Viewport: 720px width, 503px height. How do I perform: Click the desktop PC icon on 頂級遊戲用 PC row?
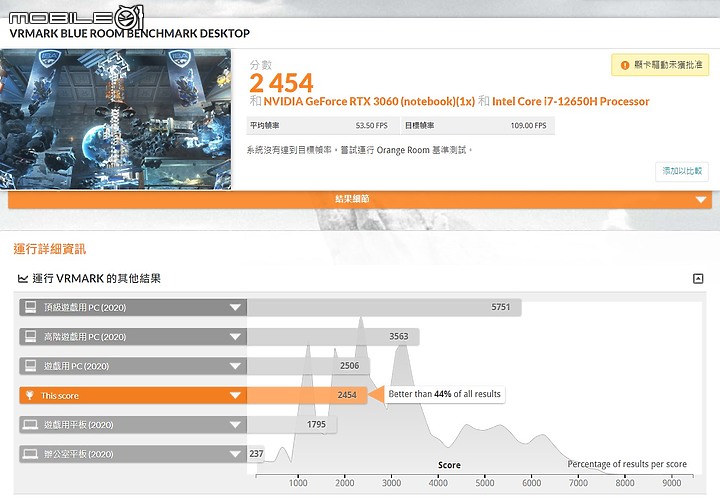[31, 307]
